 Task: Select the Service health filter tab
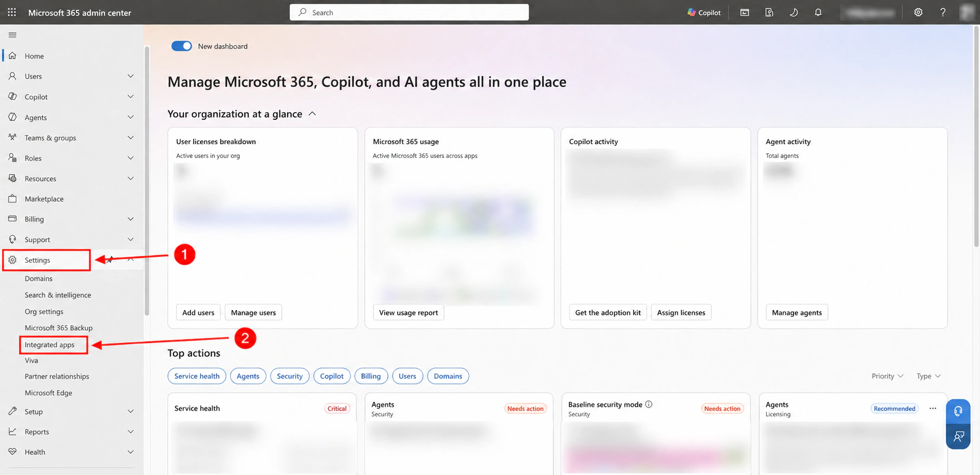(197, 376)
